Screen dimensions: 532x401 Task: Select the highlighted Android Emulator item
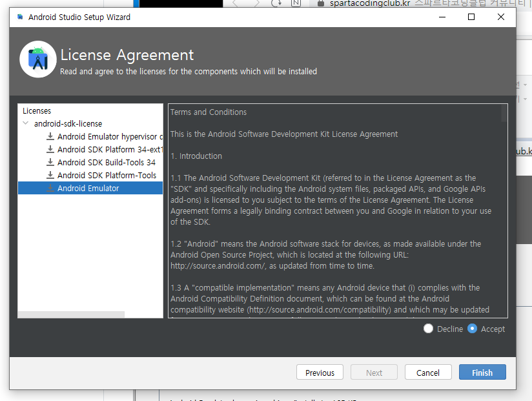(90, 188)
